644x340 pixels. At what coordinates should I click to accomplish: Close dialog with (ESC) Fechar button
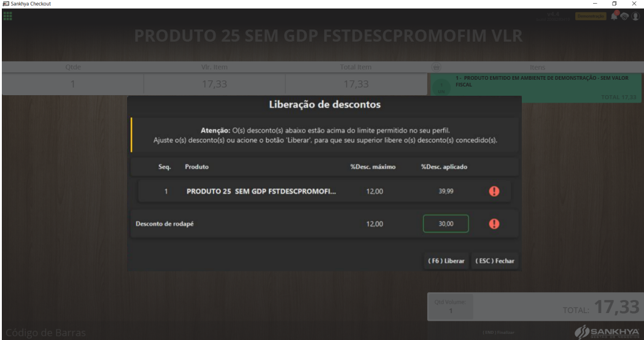coord(494,261)
